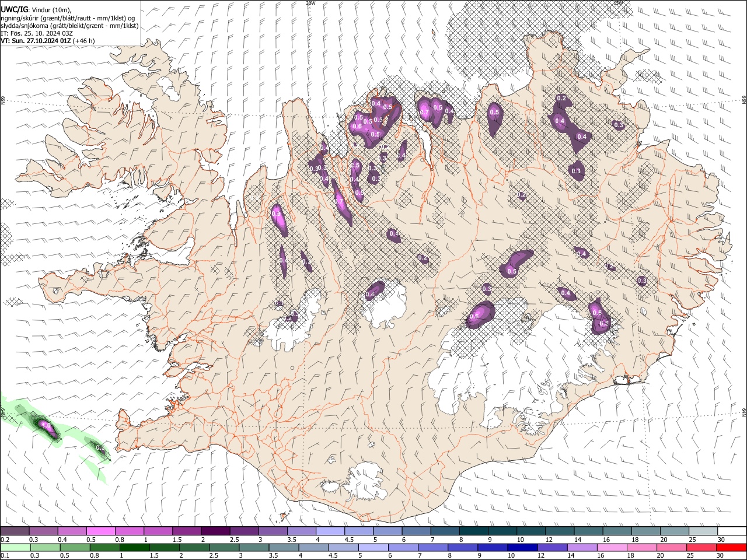747x560 pixels.
Task: Click the white snow swatch after 30
Action: [x=732, y=531]
